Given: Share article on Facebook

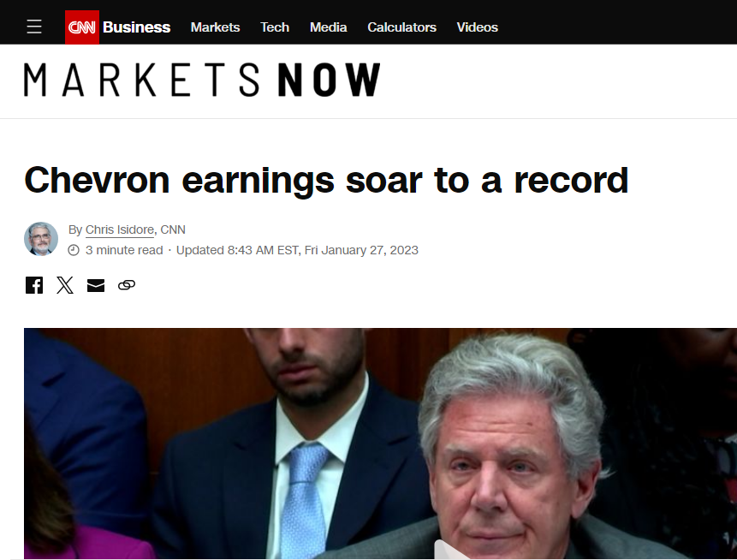Looking at the screenshot, I should click(34, 285).
